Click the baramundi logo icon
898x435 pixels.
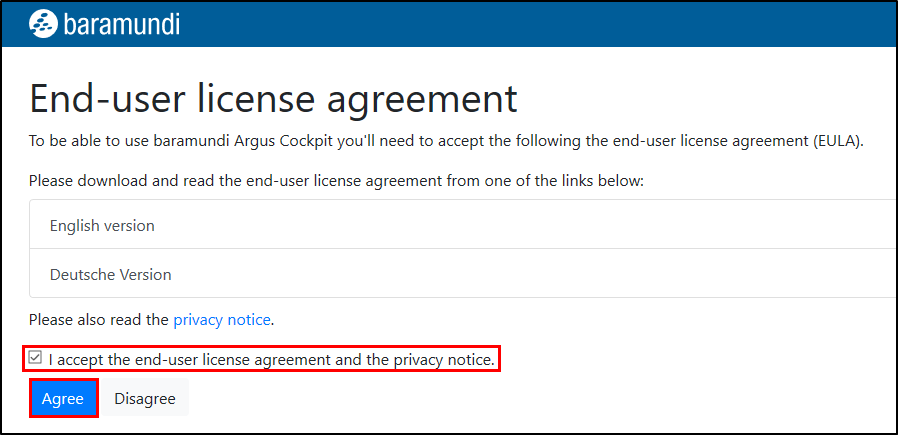click(x=43, y=23)
